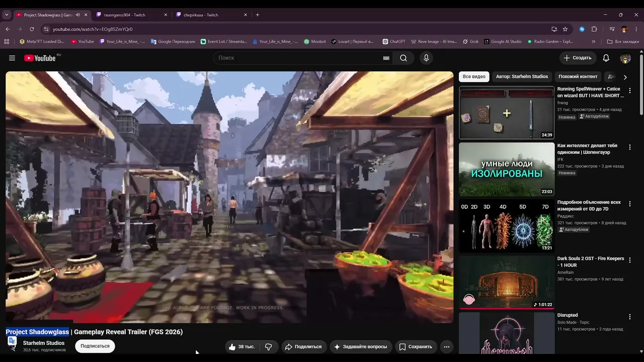This screenshot has height=362, width=644.
Task: Open the Chrome profile avatar in toolbar
Action: [624, 29]
